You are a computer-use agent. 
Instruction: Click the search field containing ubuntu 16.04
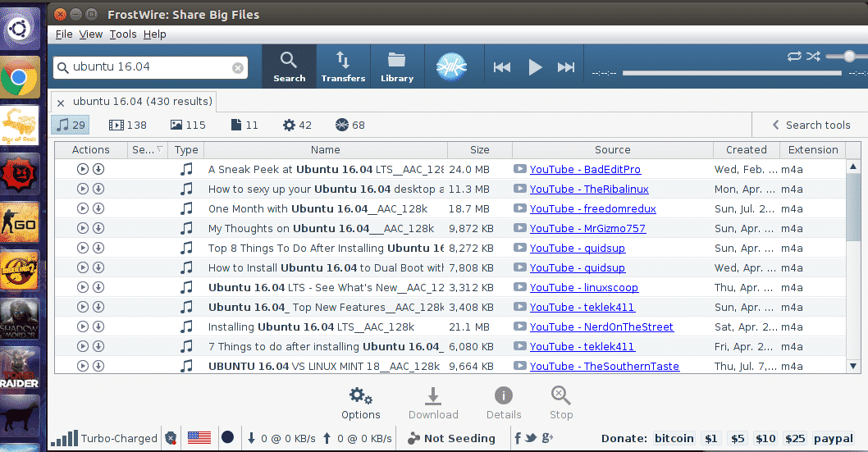point(148,67)
